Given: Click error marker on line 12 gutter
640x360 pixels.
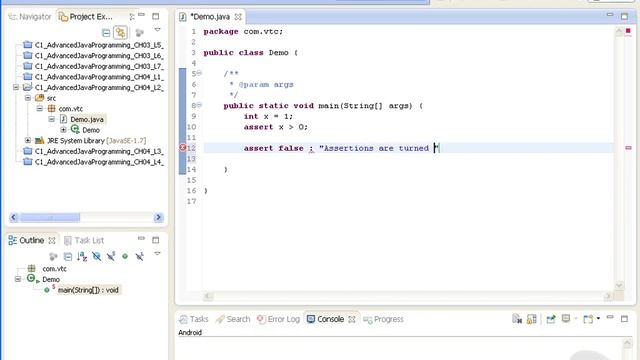Looking at the screenshot, I should 182,148.
